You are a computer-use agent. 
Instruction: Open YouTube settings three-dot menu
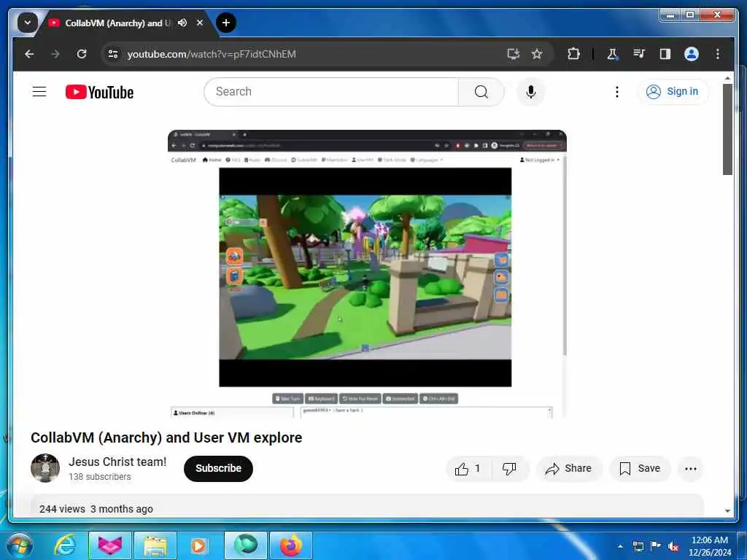tap(617, 91)
